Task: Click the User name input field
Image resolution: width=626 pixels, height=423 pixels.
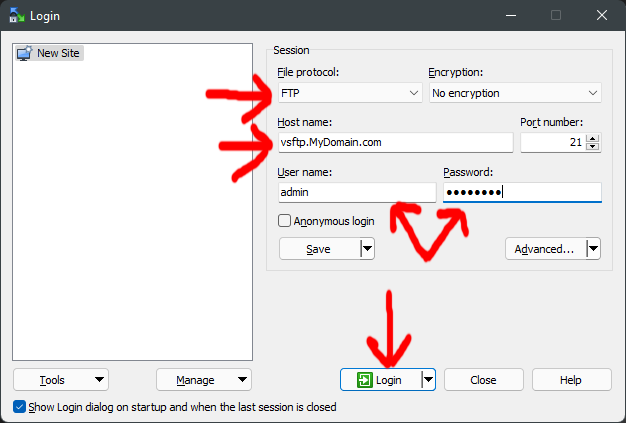Action: [357, 192]
